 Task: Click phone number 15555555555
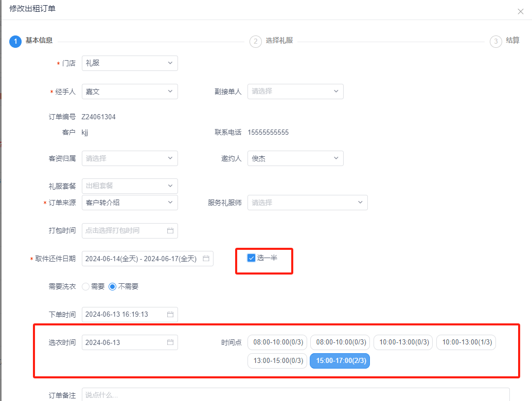(x=268, y=132)
